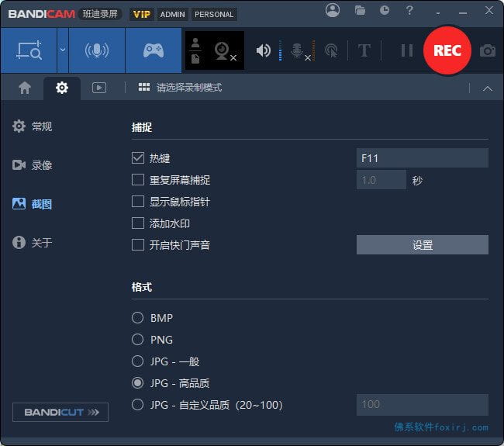
Task: Open help question mark icon
Action: 409,10
